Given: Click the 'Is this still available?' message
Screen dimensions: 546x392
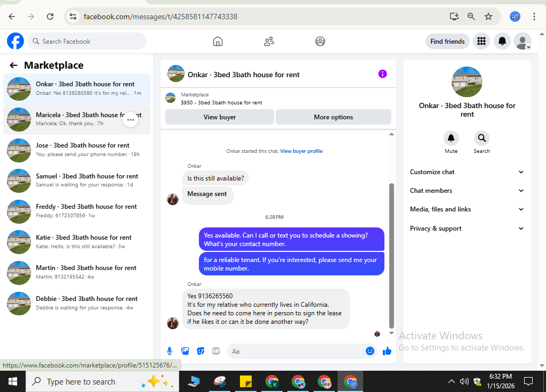Looking at the screenshot, I should pyautogui.click(x=215, y=178).
